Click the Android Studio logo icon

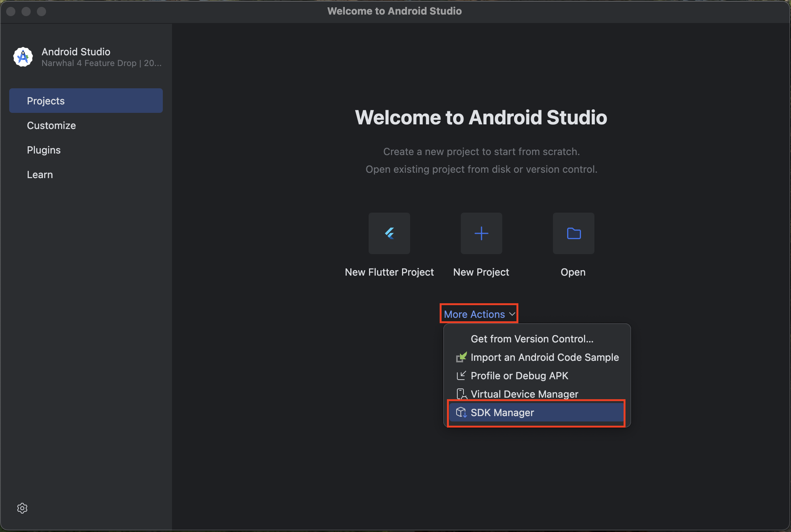pyautogui.click(x=23, y=57)
